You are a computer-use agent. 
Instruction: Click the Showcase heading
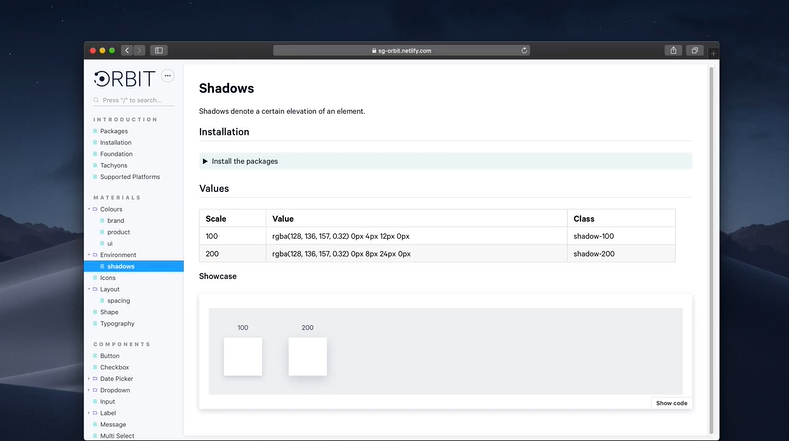218,276
